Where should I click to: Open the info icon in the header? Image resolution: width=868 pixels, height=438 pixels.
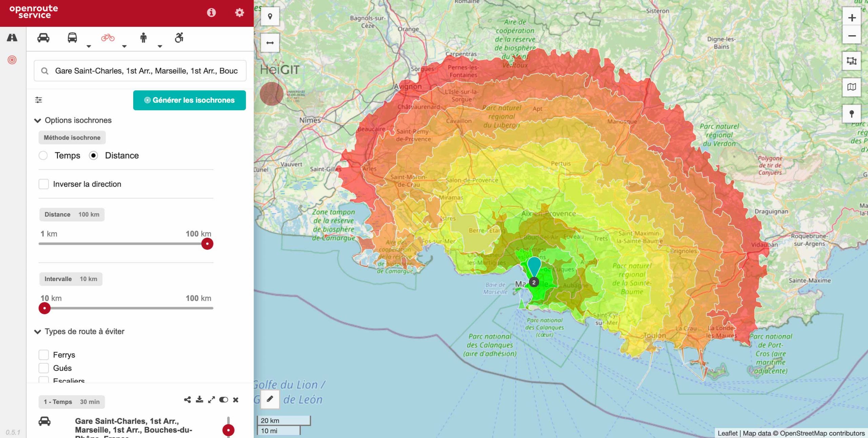point(211,13)
